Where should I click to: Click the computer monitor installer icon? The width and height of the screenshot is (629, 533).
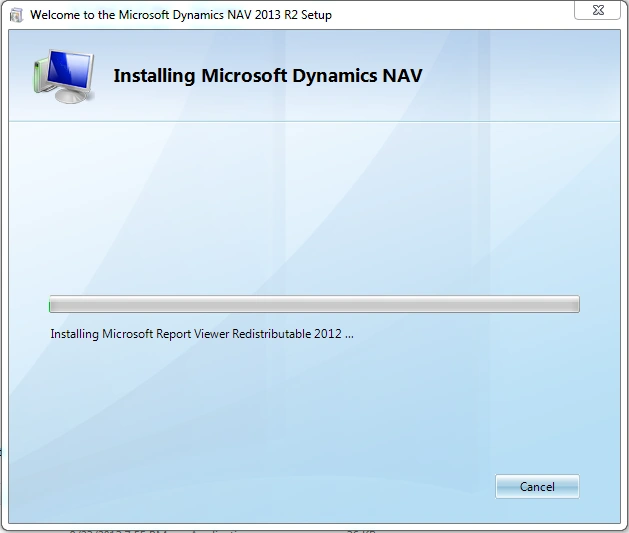click(x=64, y=76)
